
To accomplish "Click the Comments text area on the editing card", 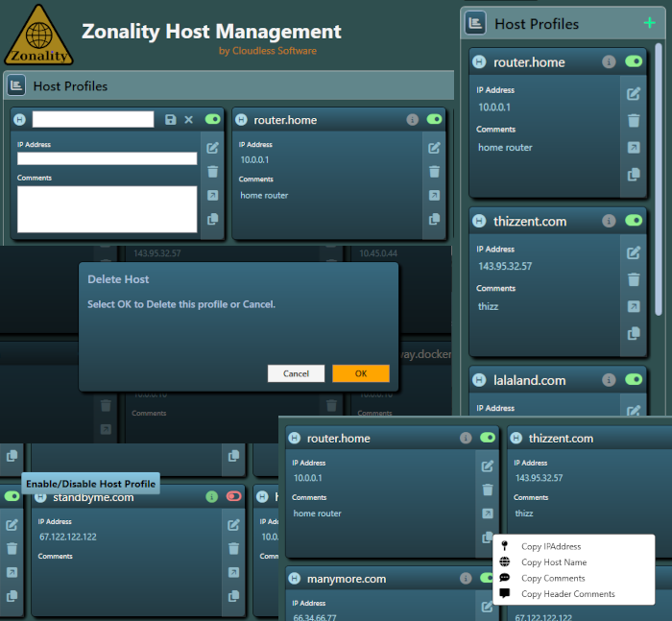I will point(108,209).
